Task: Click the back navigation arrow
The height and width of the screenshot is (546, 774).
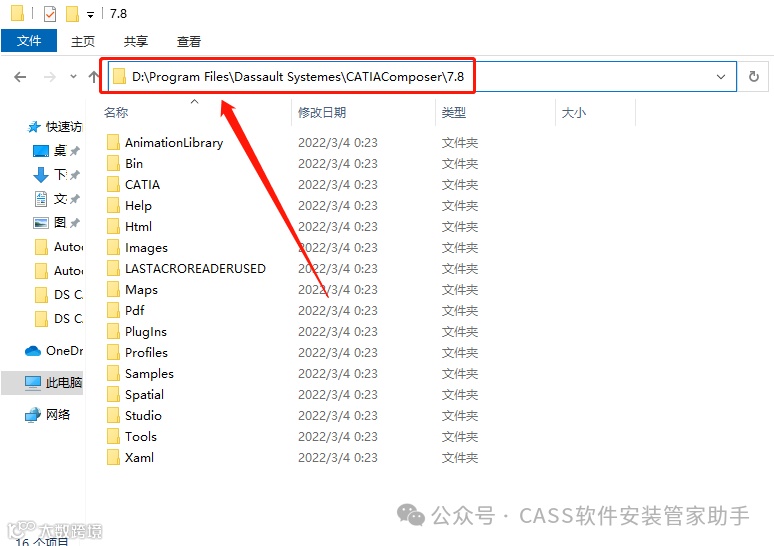Action: click(20, 77)
